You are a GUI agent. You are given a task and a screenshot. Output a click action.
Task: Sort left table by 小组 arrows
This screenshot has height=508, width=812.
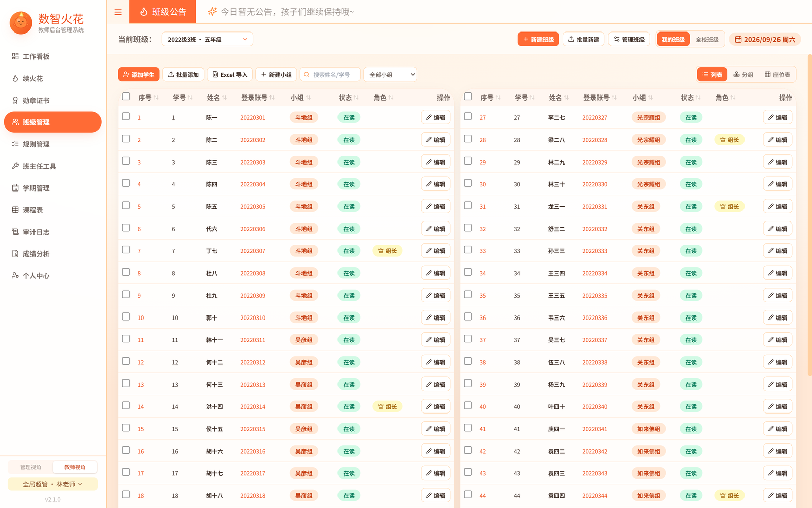[308, 98]
